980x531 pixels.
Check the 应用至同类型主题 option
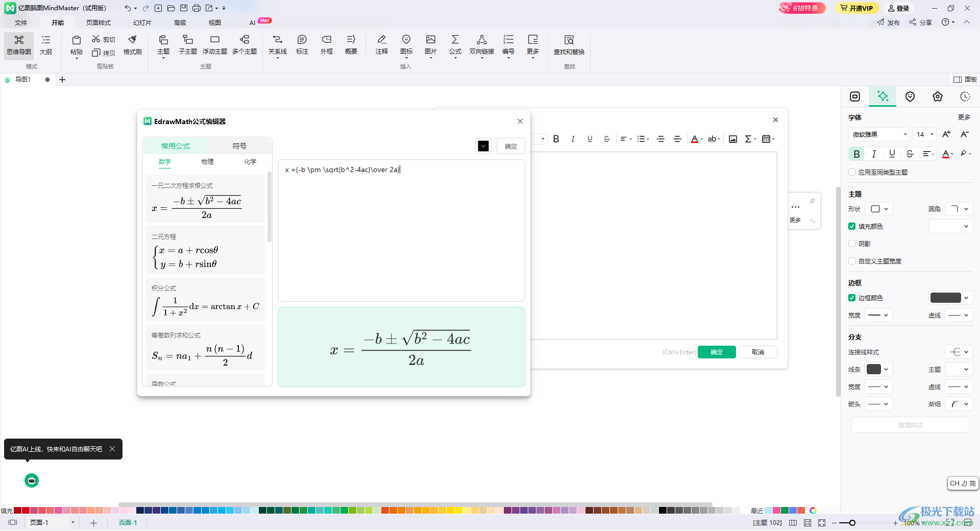852,172
